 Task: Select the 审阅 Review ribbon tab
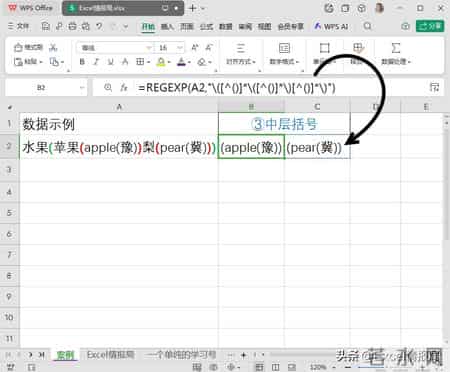pos(245,26)
